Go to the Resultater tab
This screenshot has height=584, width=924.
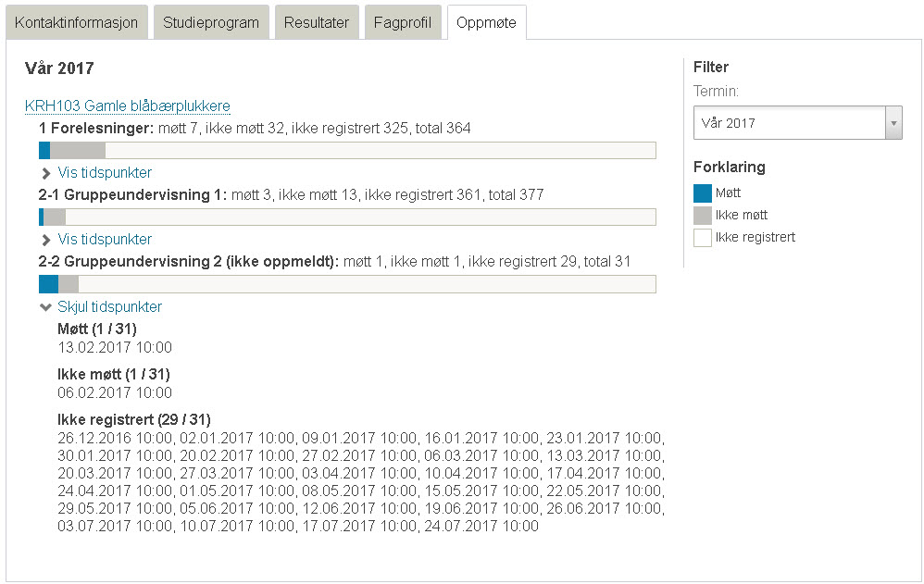coord(317,22)
